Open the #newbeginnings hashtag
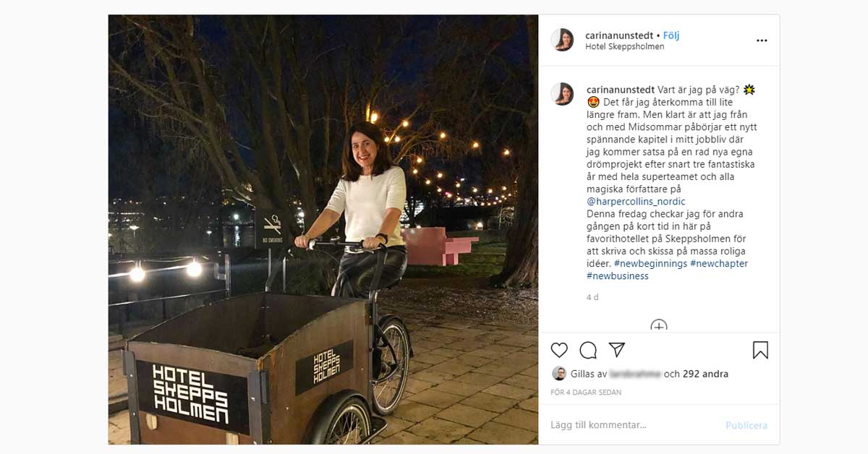Screen dimensions: 868x454 coord(645,264)
